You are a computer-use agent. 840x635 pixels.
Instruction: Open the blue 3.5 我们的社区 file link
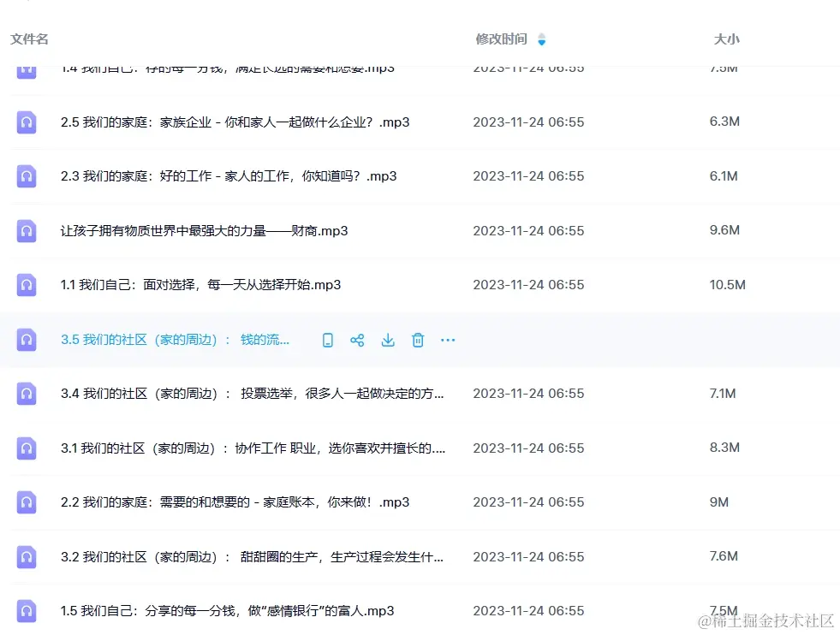click(174, 340)
